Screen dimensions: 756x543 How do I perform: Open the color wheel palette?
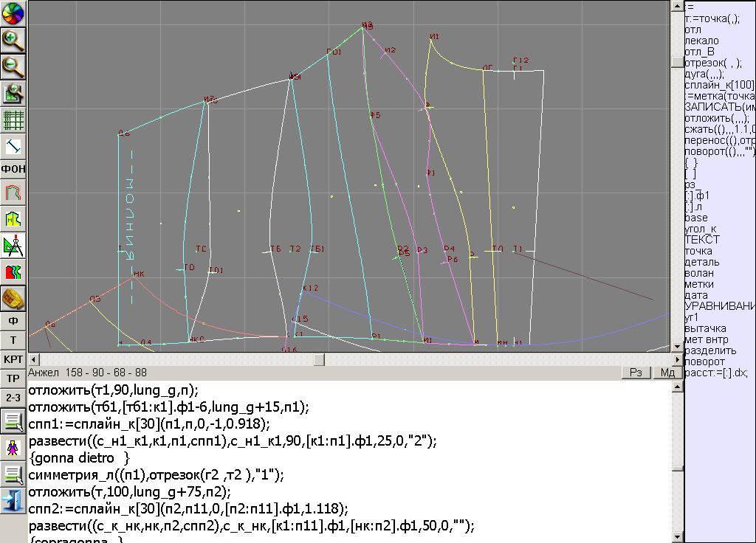[x=13, y=13]
